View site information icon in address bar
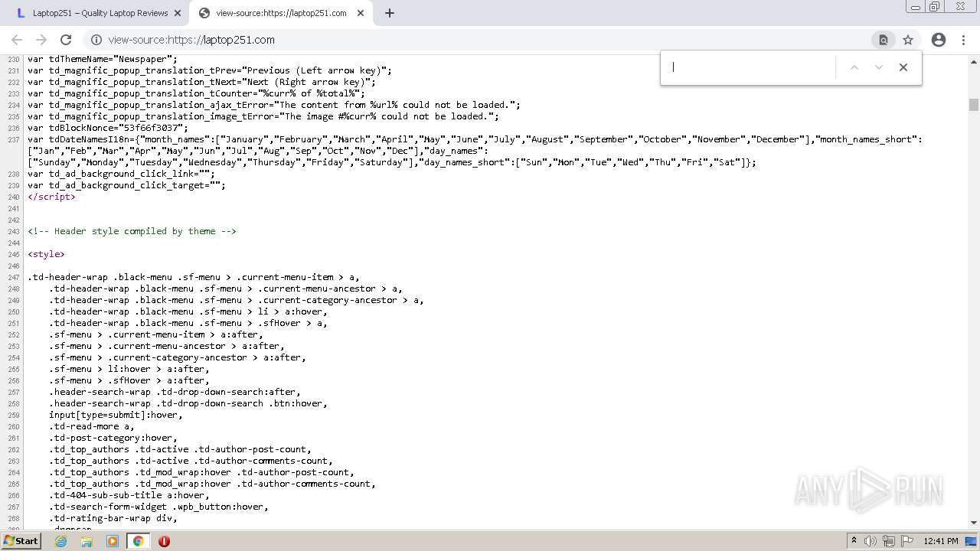This screenshot has height=551, width=980. click(96, 40)
